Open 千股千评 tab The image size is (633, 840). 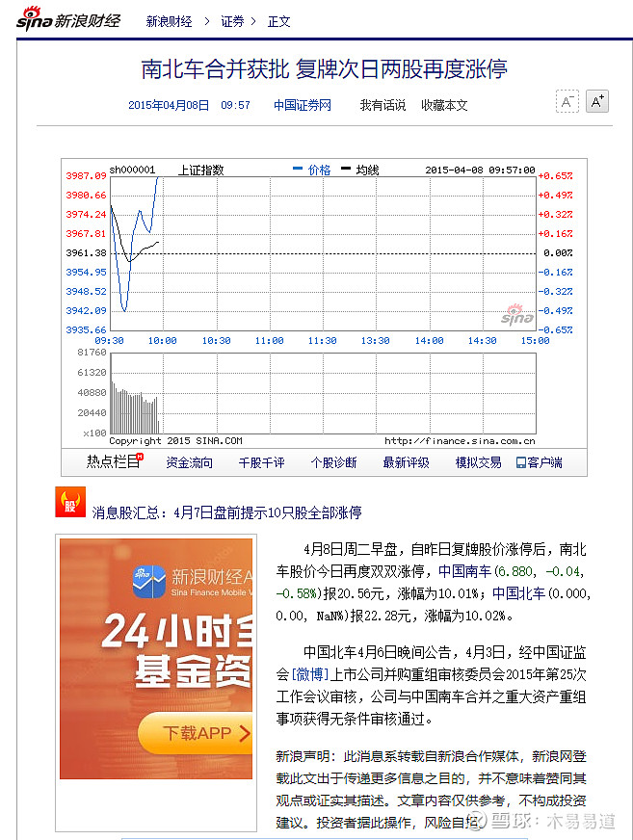261,462
